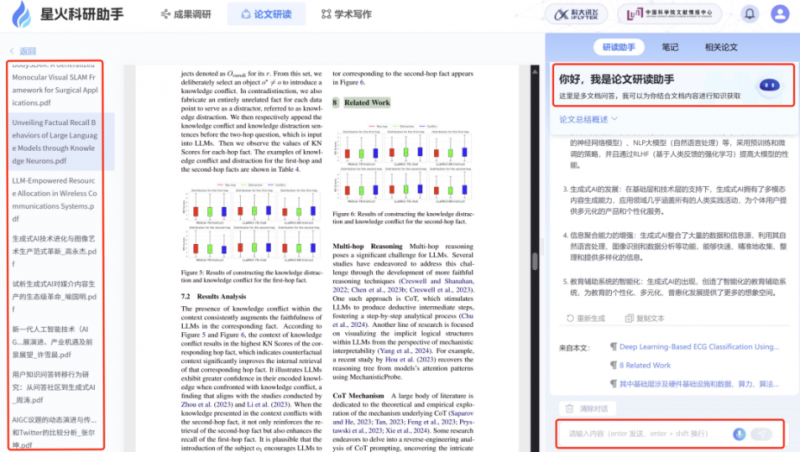Click the Figure 6 chart in the paper
The height and width of the screenshot is (452, 800).
[404, 164]
